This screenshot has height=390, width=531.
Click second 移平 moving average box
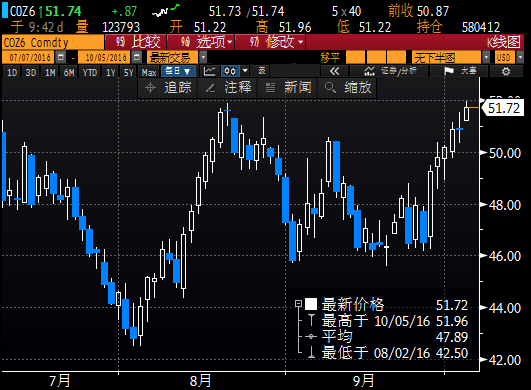coord(376,57)
